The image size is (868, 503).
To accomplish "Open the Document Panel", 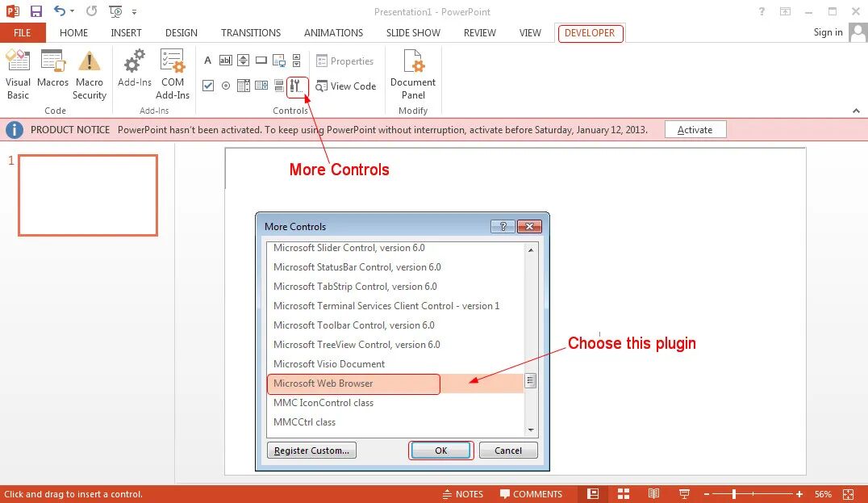I will pyautogui.click(x=413, y=74).
